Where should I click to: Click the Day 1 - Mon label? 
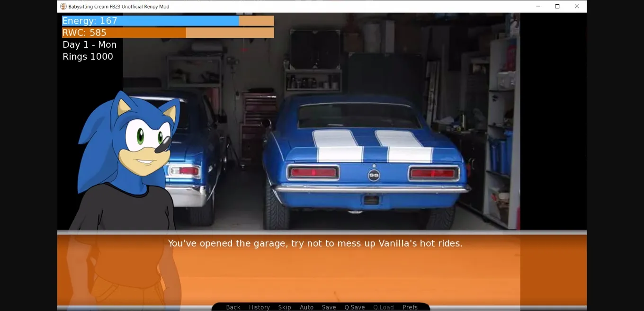point(89,44)
